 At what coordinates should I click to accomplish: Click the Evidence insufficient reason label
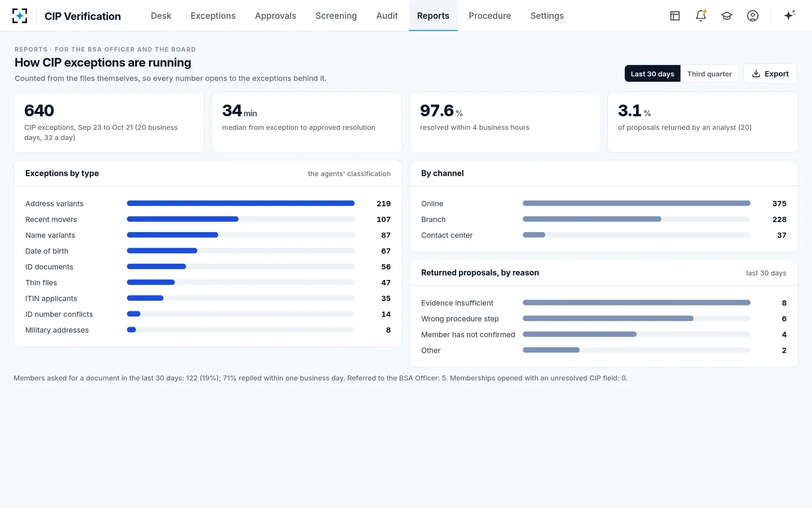[x=457, y=303]
